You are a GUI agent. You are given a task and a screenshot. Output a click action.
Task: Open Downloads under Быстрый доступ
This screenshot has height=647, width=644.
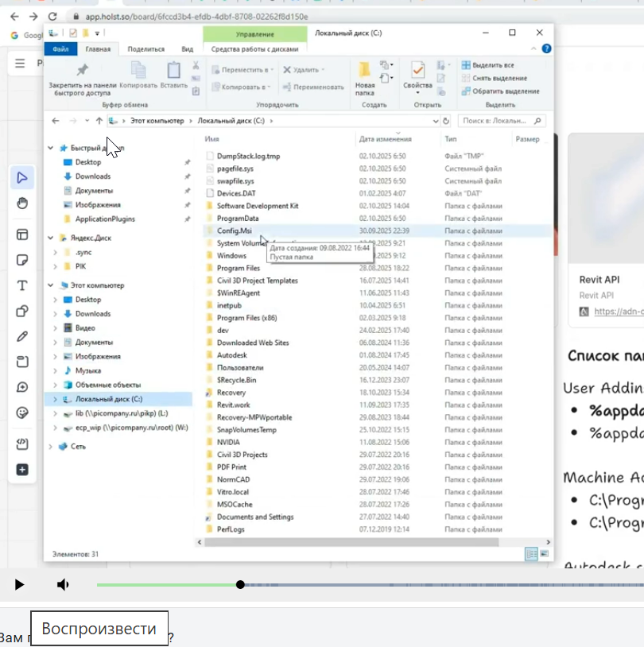click(93, 176)
